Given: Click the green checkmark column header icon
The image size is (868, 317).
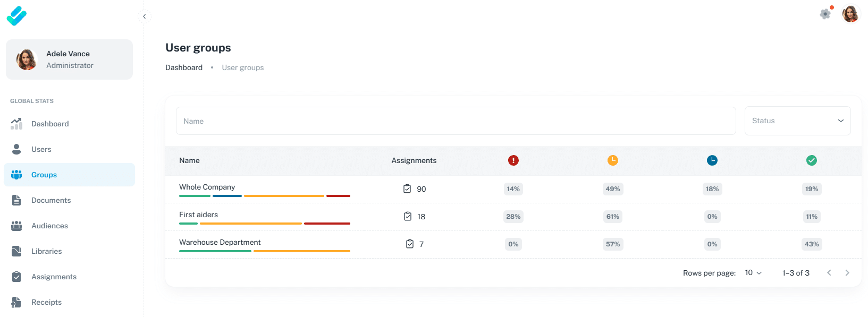Looking at the screenshot, I should 812,160.
